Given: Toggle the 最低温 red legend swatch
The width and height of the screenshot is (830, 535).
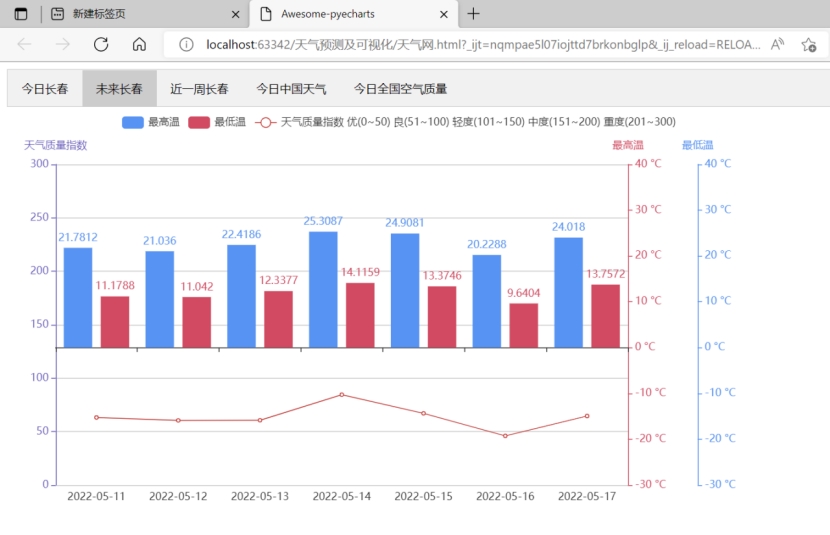Looking at the screenshot, I should tap(199, 122).
